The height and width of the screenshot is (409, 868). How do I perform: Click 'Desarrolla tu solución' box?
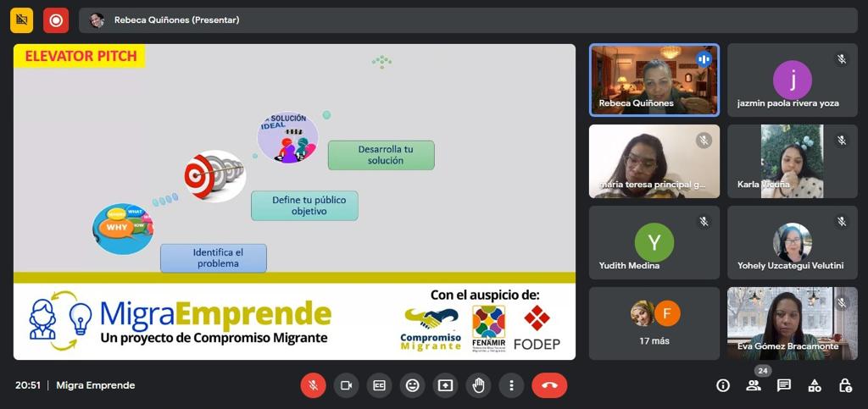coord(381,155)
